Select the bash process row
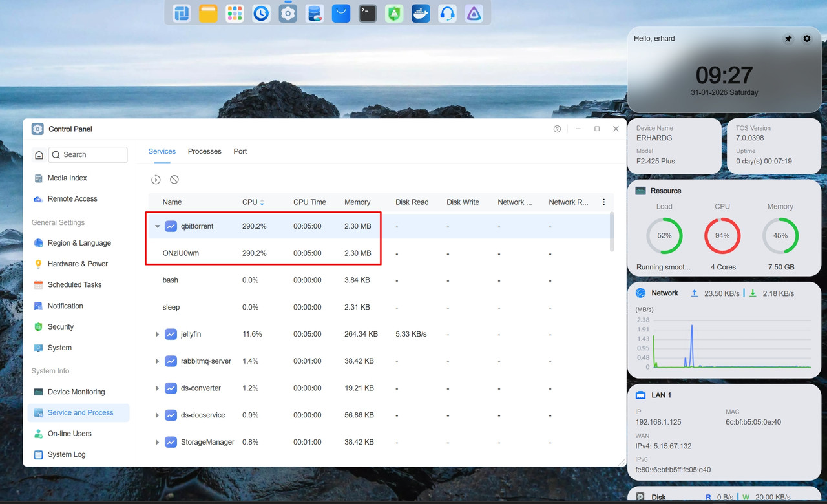Image resolution: width=827 pixels, height=504 pixels. click(x=379, y=280)
